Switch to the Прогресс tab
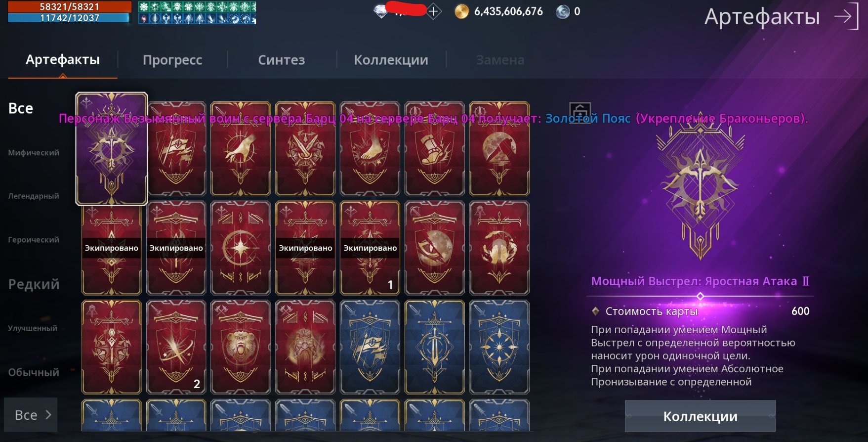The image size is (868, 442). point(172,60)
